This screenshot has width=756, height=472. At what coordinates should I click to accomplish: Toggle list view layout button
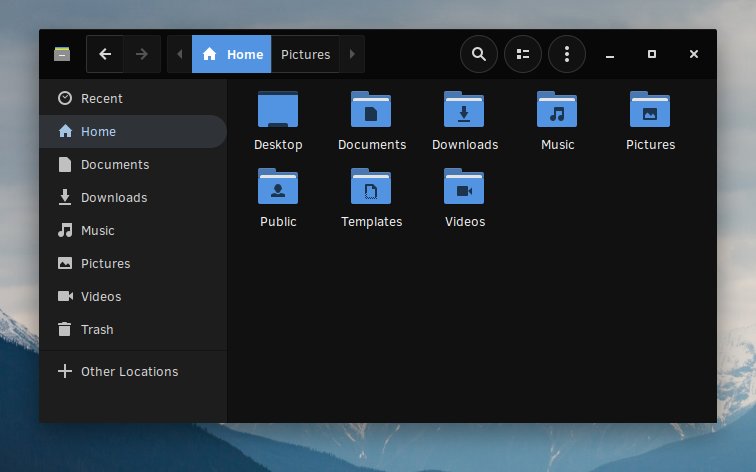click(522, 54)
